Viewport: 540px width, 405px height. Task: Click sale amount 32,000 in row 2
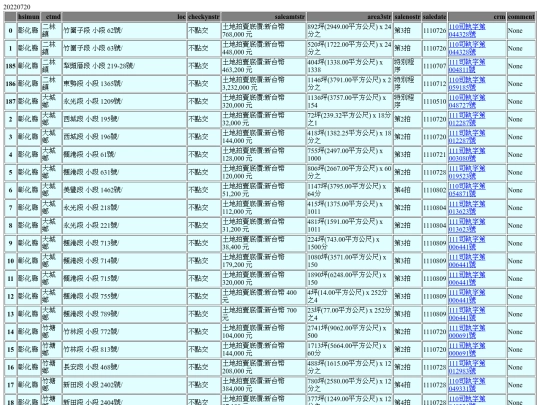coord(263,119)
